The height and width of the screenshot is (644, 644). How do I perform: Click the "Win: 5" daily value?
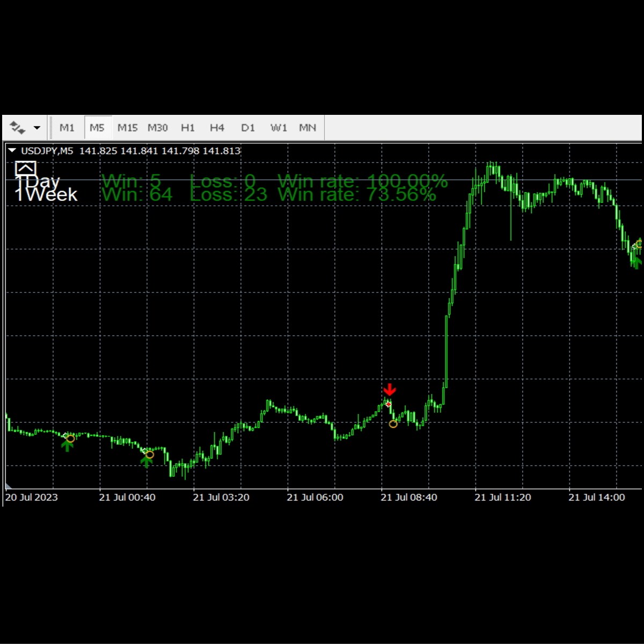click(131, 181)
